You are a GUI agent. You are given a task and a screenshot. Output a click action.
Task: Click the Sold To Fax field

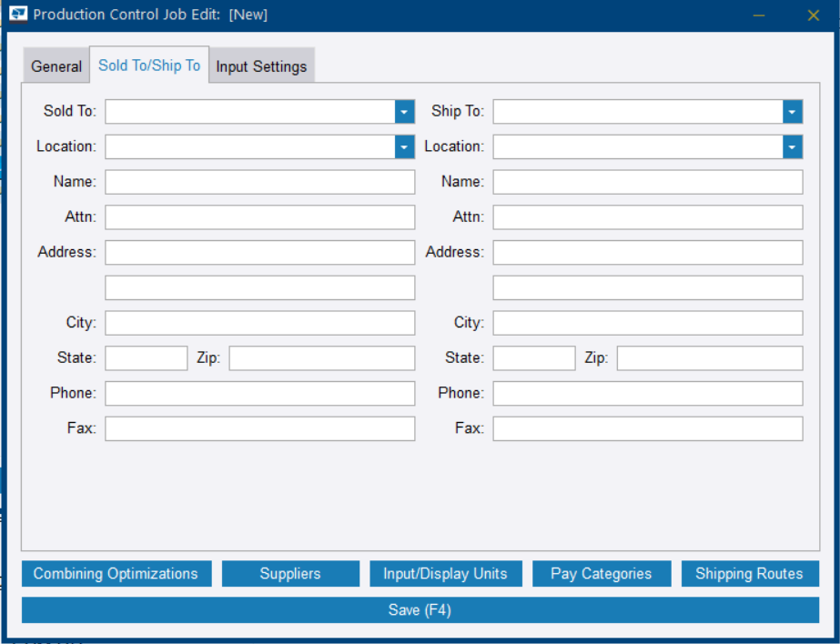259,428
